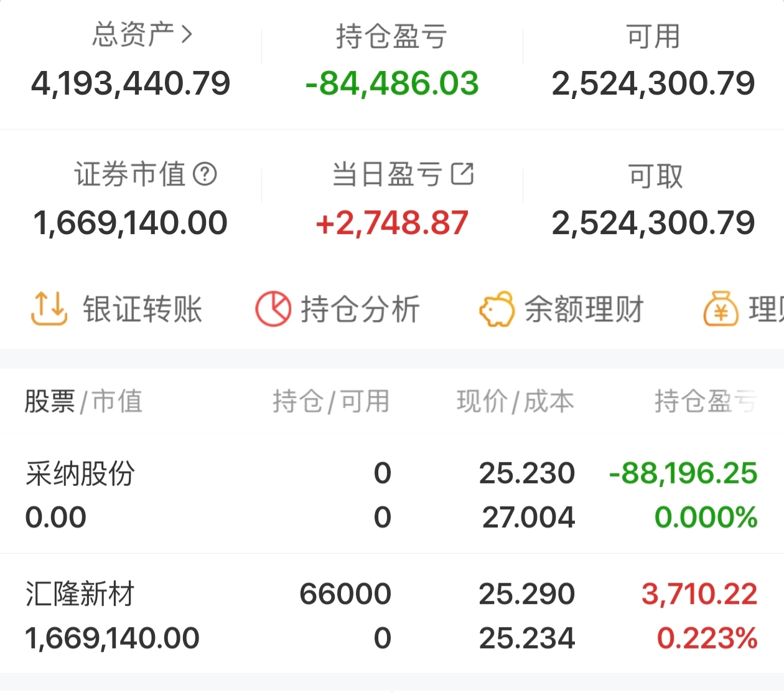
Task: Tap the 汇隆新材 profit 3,710.22
Action: tap(699, 594)
